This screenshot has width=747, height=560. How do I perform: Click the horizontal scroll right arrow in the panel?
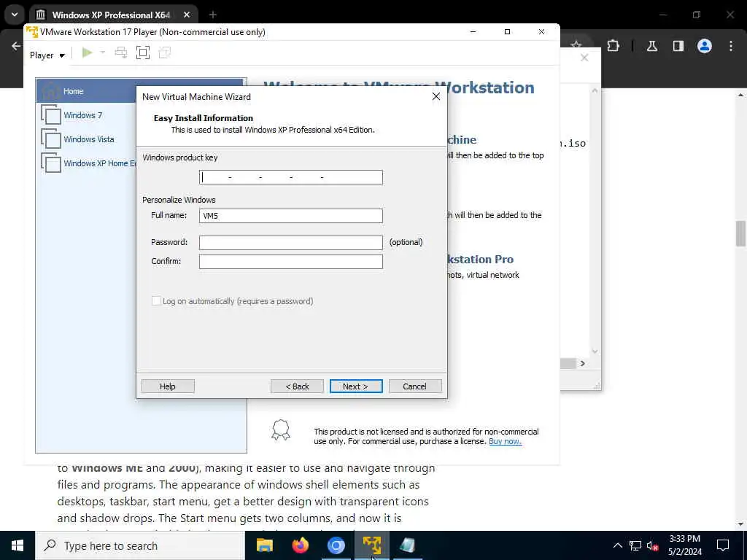point(583,363)
